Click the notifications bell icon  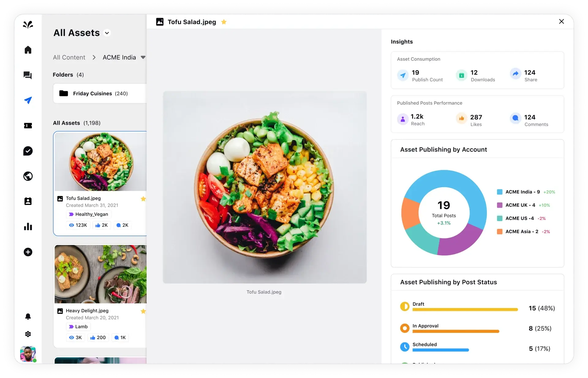coord(28,316)
